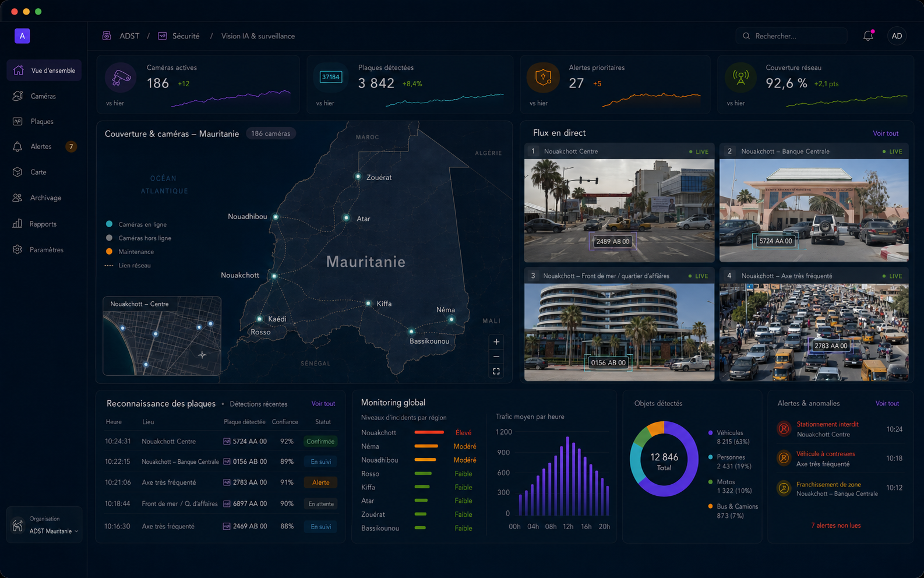
Task: Click plate icon beside 0156 AB 00 row
Action: (x=227, y=461)
